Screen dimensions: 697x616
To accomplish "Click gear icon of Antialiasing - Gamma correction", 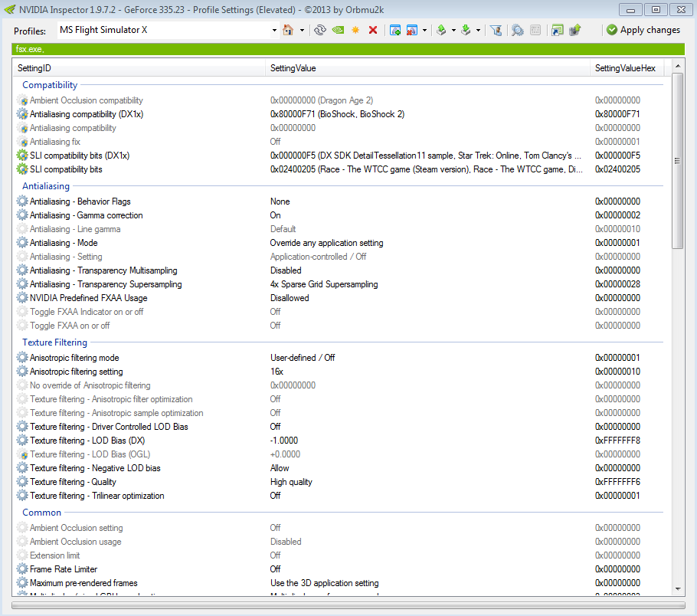I will pyautogui.click(x=22, y=215).
